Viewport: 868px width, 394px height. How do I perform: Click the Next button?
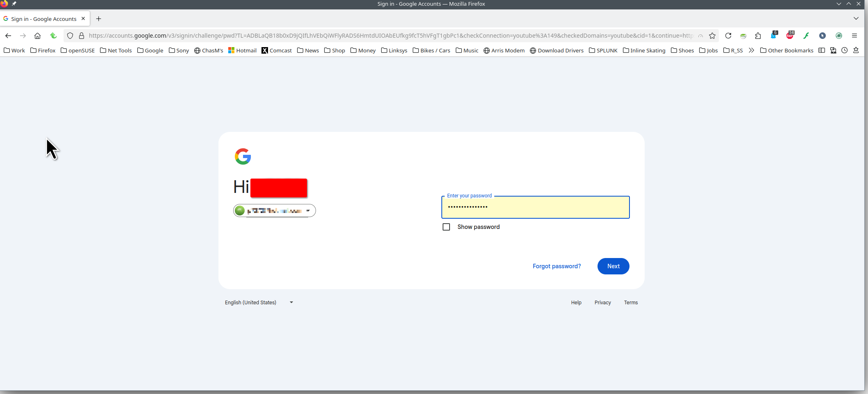pos(614,266)
